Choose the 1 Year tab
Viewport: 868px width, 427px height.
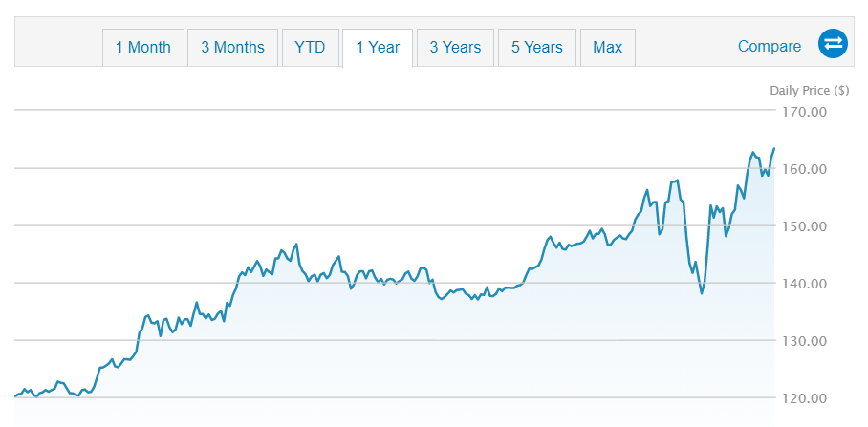(378, 48)
